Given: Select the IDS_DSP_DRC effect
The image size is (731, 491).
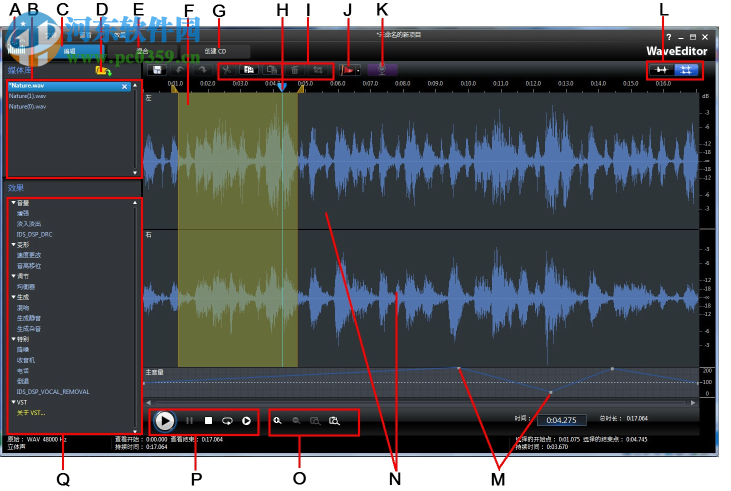Looking at the screenshot, I should pos(34,235).
